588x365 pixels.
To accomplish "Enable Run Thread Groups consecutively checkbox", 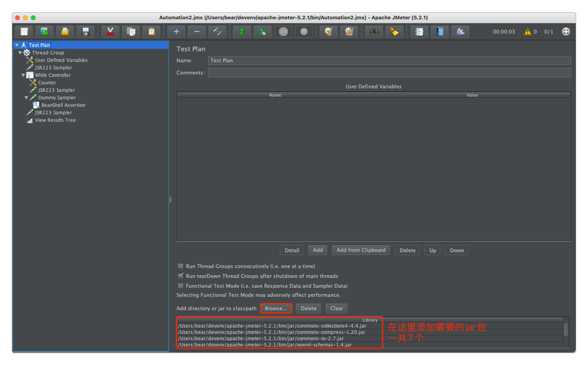I will click(x=181, y=266).
